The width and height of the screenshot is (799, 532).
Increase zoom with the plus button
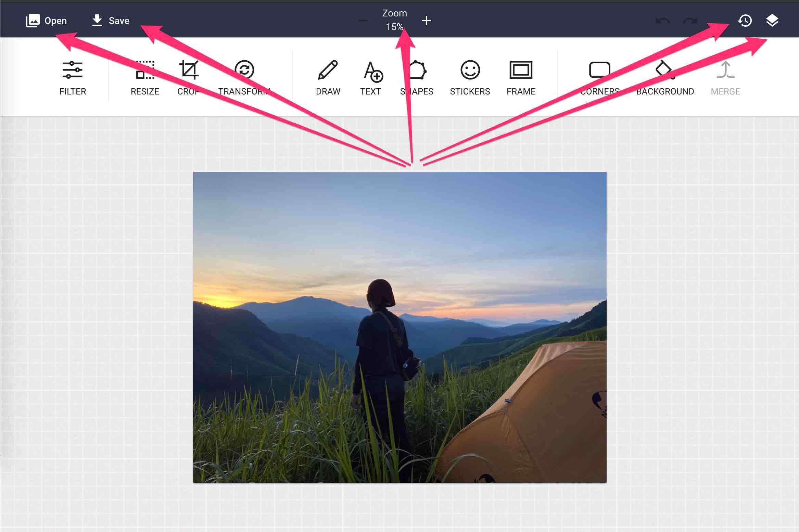pyautogui.click(x=426, y=21)
